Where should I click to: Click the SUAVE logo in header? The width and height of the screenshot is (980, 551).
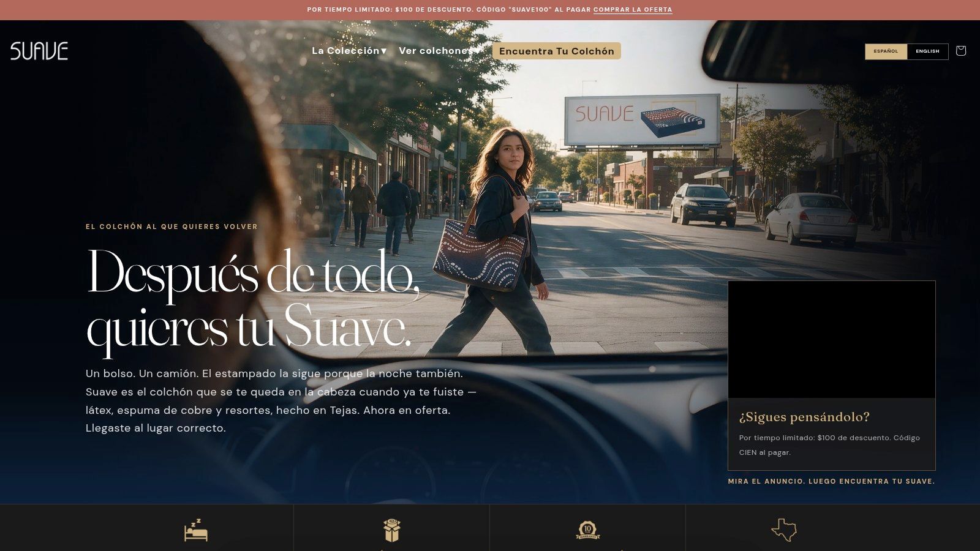[39, 51]
